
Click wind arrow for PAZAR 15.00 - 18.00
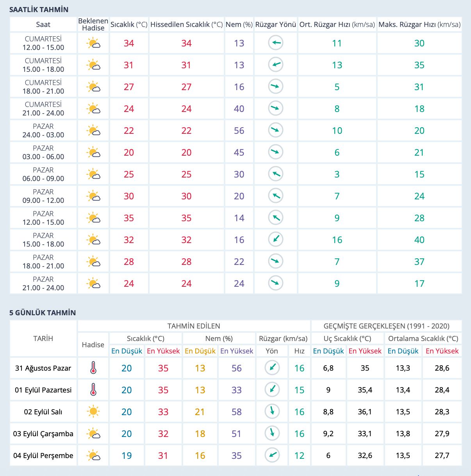pyautogui.click(x=276, y=240)
